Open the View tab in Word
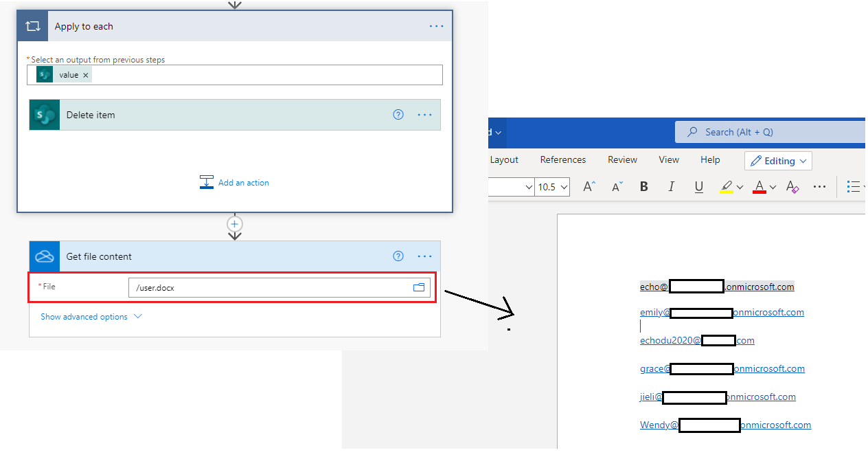 [x=669, y=159]
